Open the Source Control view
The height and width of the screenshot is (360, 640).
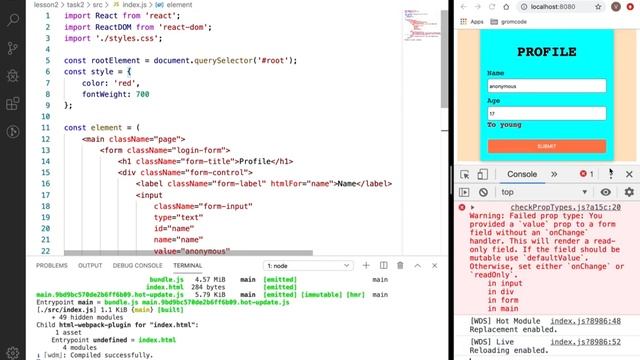point(13,48)
